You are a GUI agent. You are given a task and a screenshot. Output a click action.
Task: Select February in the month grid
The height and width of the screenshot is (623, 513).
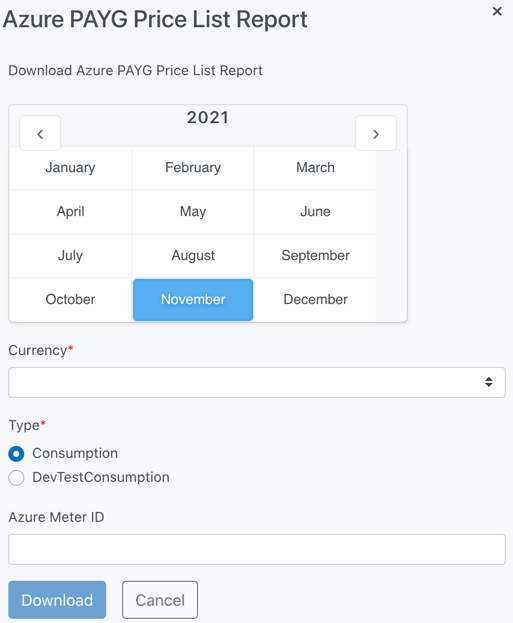click(193, 168)
